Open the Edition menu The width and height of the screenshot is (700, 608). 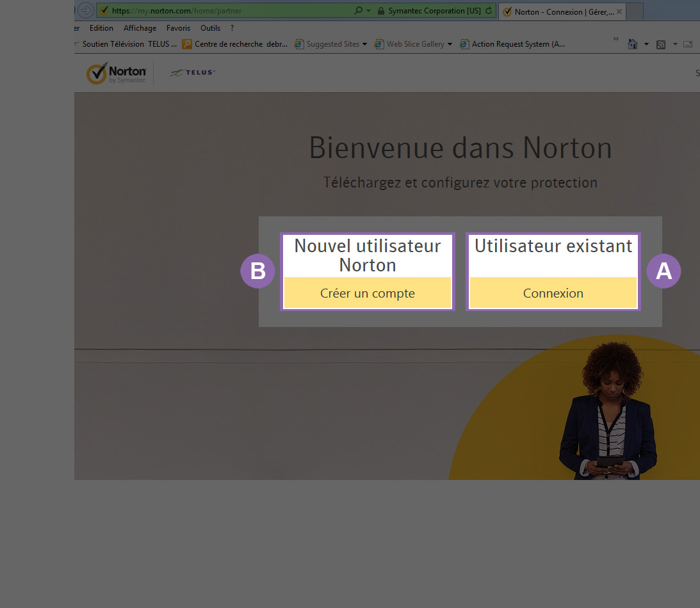coord(101,28)
